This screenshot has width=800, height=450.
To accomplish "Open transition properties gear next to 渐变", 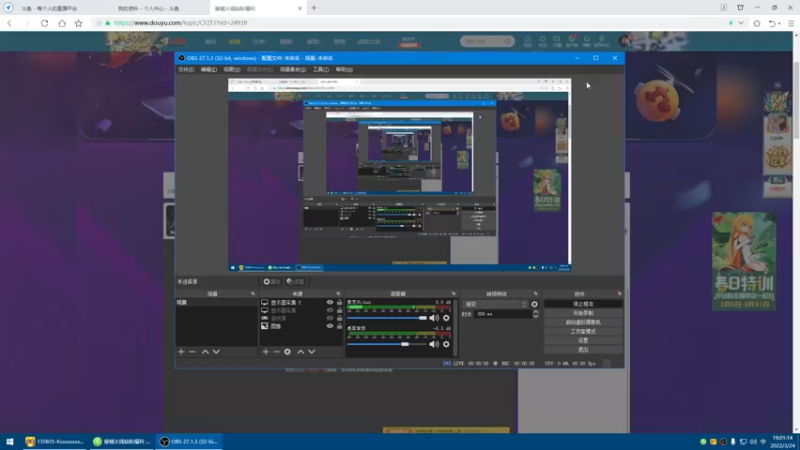I will [x=535, y=304].
